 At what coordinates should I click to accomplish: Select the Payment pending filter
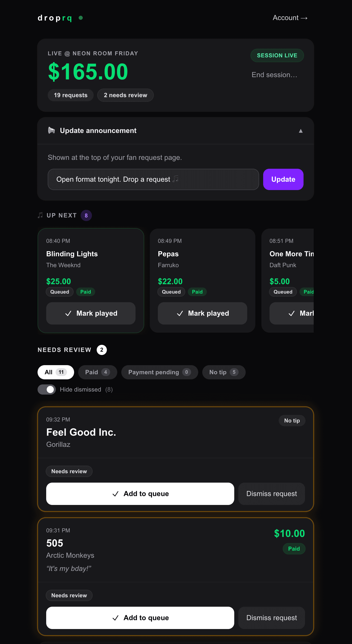click(159, 372)
